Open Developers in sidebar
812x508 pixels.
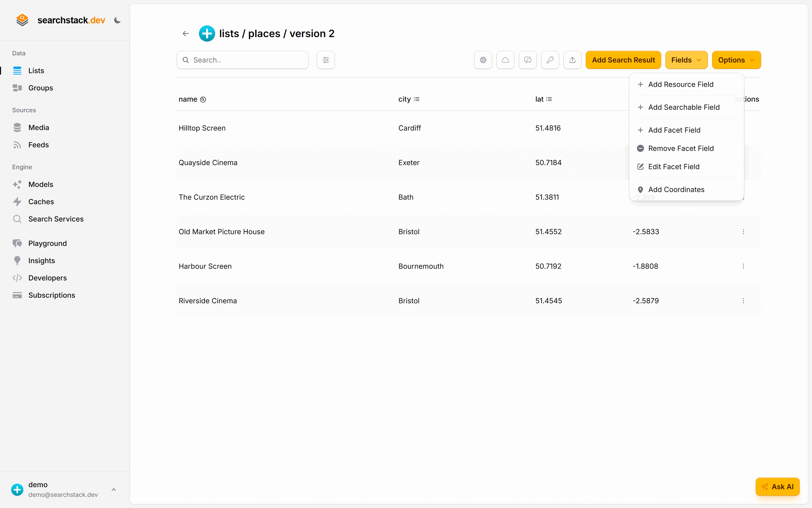65,278
